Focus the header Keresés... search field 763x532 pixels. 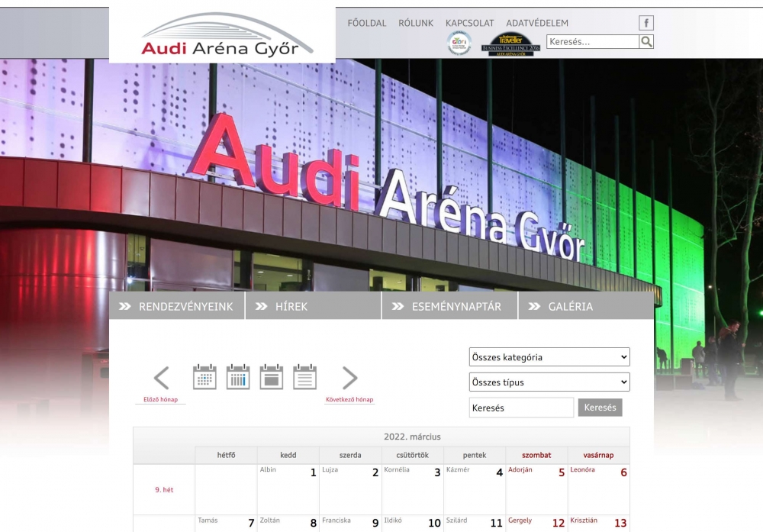(593, 42)
